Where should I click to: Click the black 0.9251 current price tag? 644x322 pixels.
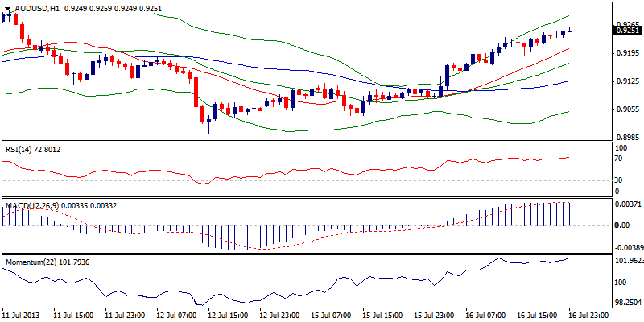pyautogui.click(x=627, y=31)
